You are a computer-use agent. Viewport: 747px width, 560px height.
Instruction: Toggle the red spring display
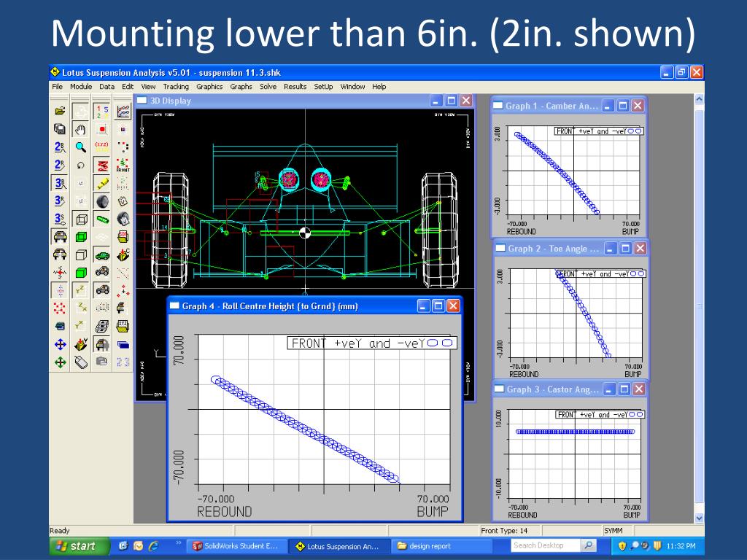(102, 165)
